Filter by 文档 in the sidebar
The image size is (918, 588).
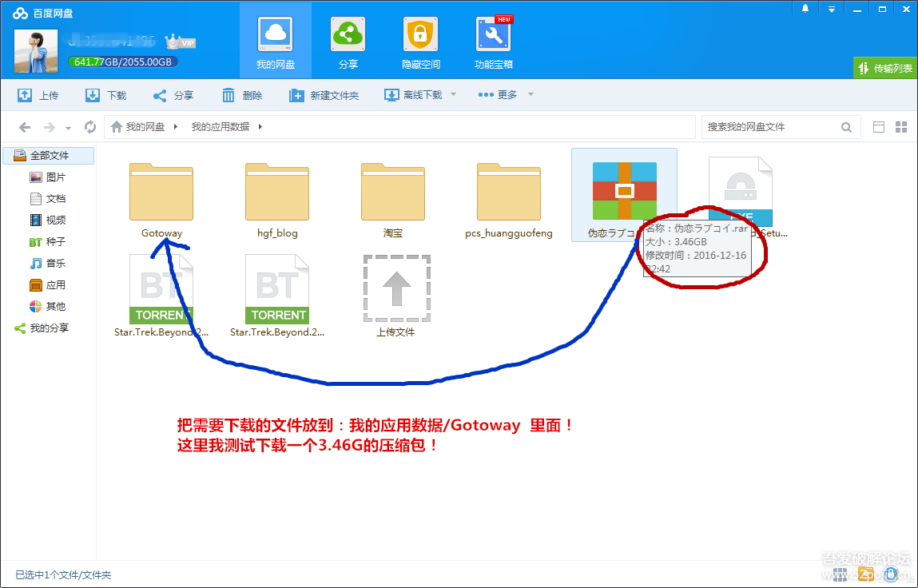47,199
